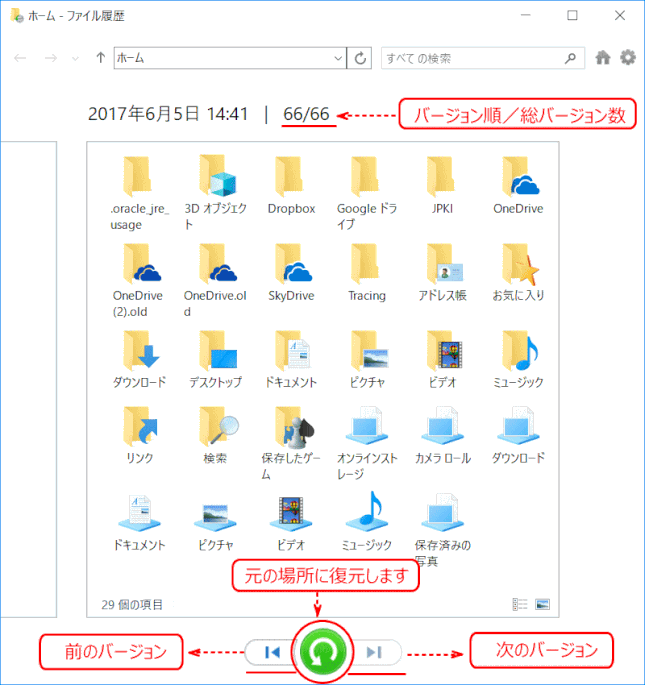Go back to previous location
Viewport: 645px width, 685px height.
21,58
